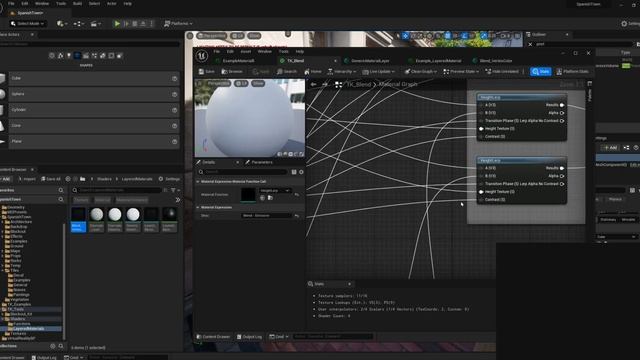This screenshot has height=360, width=640.
Task: Open Content Browser filter icon
Action: [174, 190]
